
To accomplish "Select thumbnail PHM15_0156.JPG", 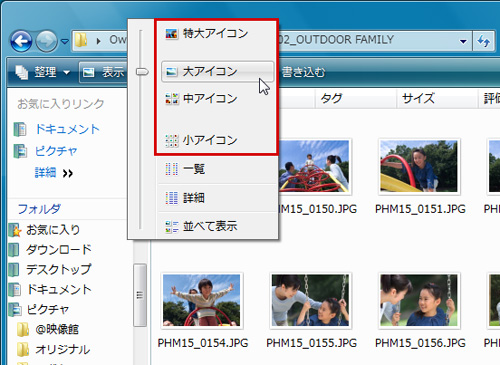I will [x=419, y=301].
